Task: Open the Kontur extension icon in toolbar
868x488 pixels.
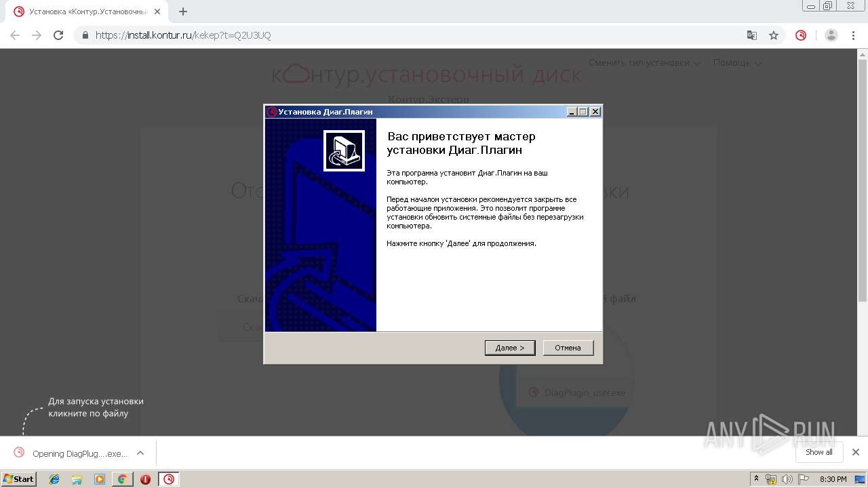Action: 801,35
